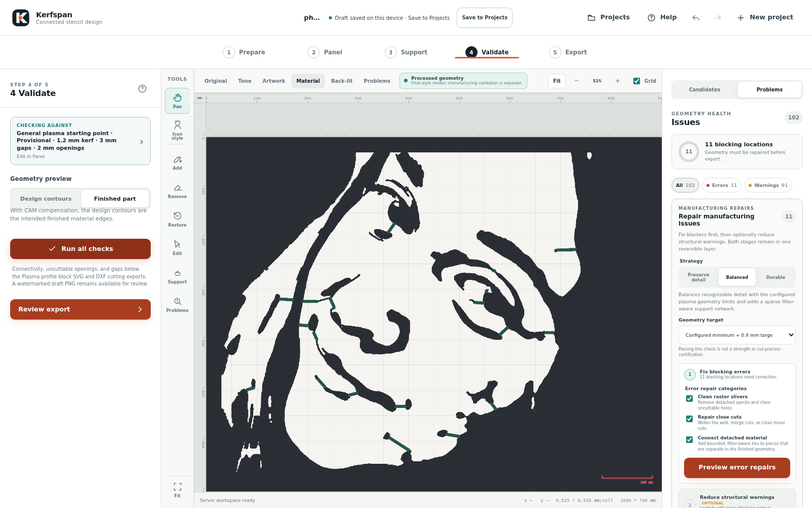812x508 pixels.
Task: Switch to the Candidates tab
Action: coord(704,89)
